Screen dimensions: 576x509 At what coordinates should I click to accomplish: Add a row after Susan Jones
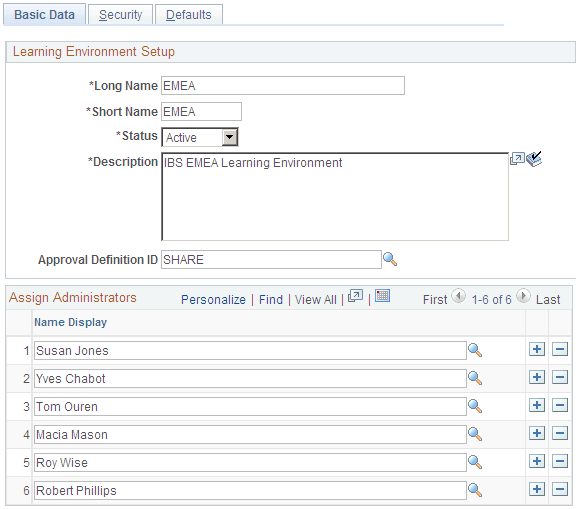(537, 349)
